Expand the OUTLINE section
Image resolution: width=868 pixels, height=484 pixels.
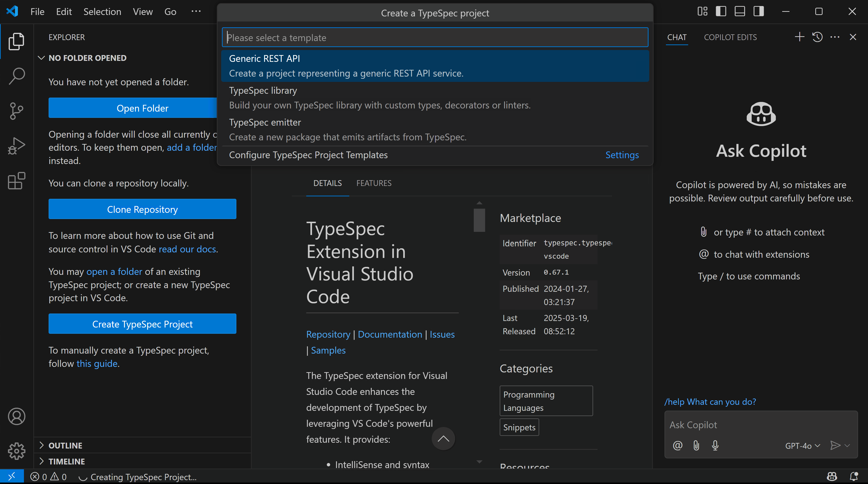point(142,445)
